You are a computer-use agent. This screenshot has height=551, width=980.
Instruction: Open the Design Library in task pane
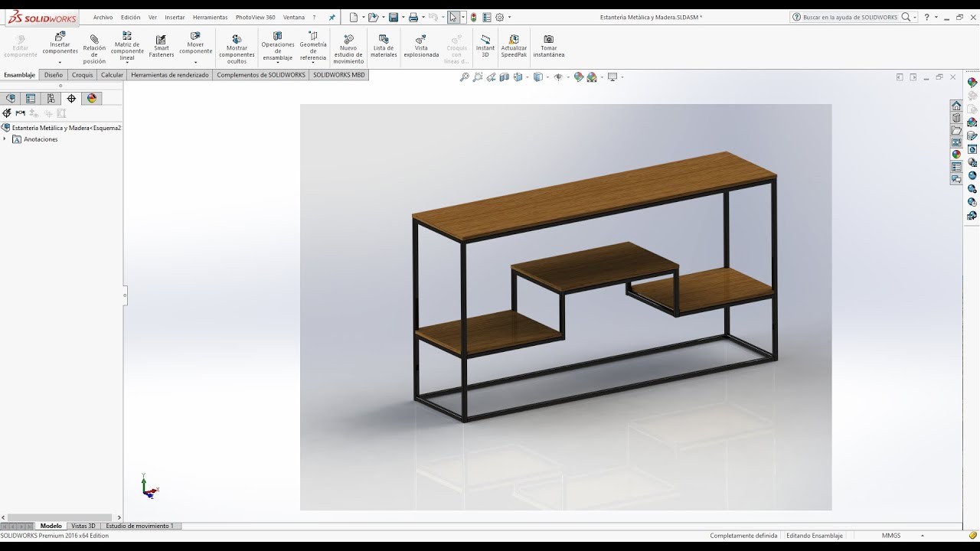(956, 119)
